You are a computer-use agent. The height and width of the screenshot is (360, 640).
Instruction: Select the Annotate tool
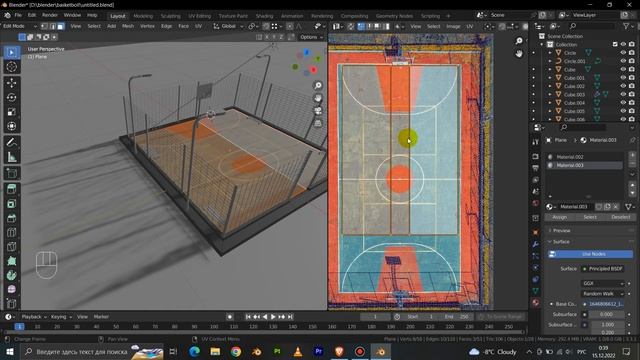11,142
